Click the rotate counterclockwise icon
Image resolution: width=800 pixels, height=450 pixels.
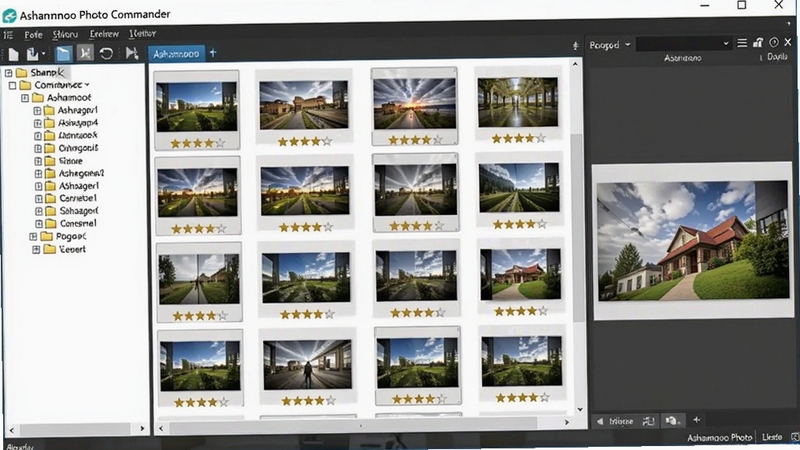coord(106,53)
